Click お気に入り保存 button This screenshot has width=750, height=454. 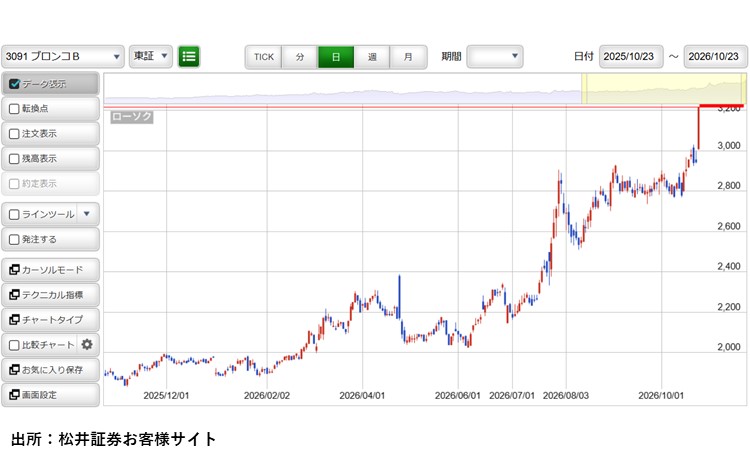51,369
